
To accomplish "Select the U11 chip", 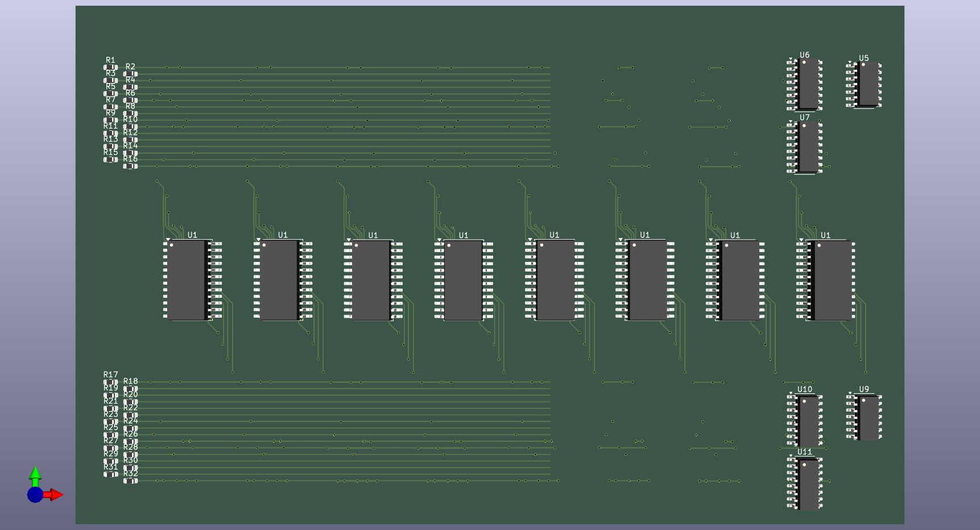I will pyautogui.click(x=808, y=484).
